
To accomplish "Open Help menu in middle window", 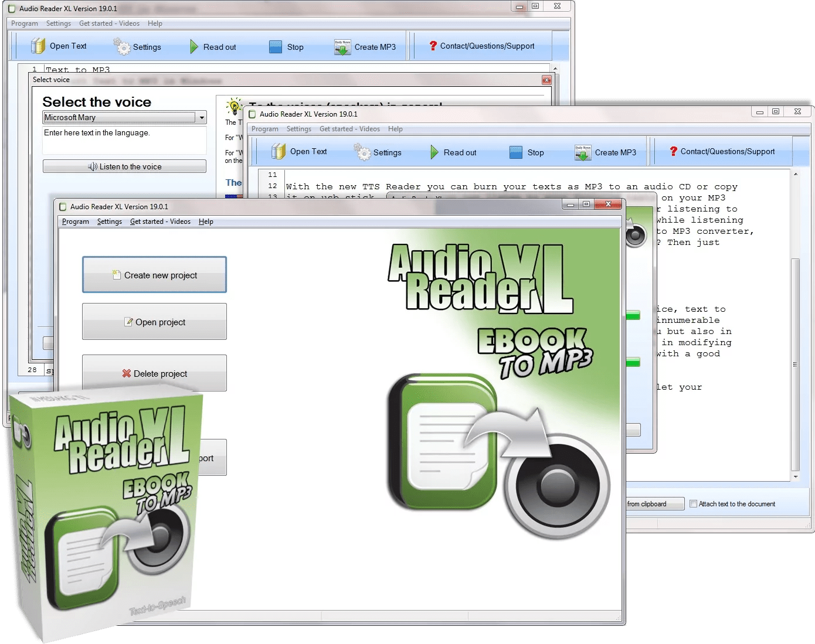I will pos(395,129).
